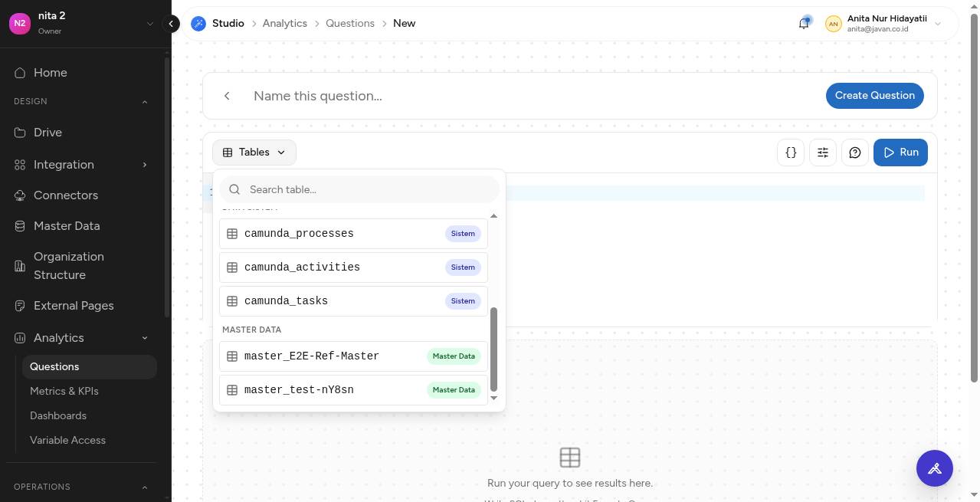The width and height of the screenshot is (980, 502).
Task: Navigate to Master Data
Action: pyautogui.click(x=67, y=226)
